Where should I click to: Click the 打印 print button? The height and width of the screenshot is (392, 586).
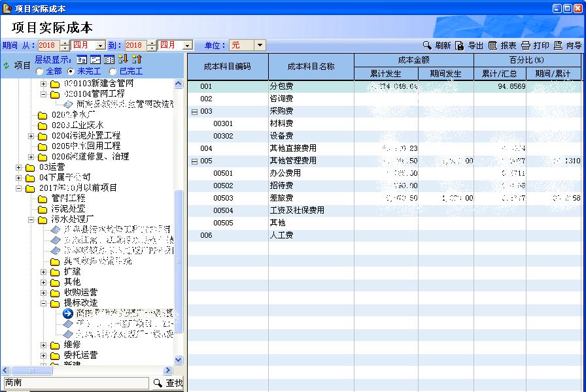point(534,46)
